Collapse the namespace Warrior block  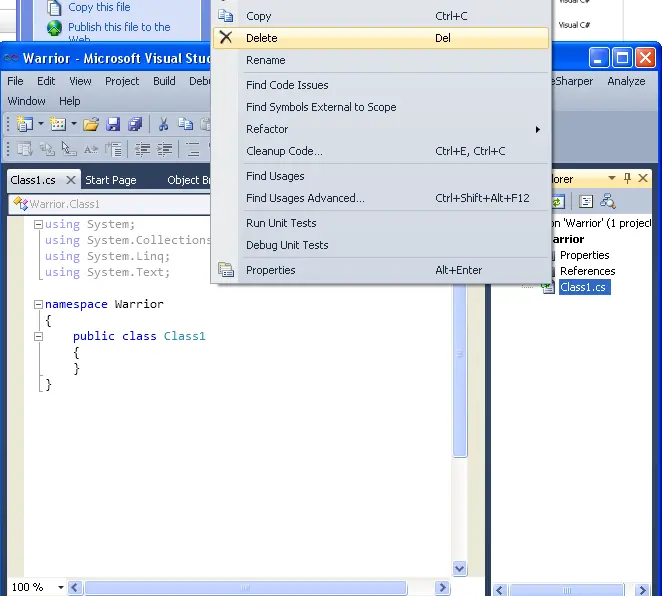pos(38,304)
